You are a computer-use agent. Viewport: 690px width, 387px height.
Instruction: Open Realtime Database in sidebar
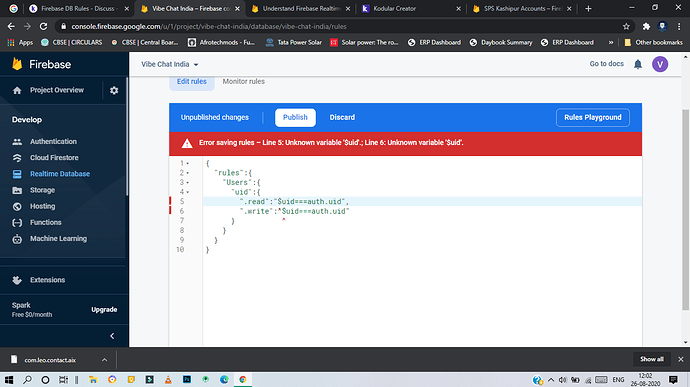point(60,174)
